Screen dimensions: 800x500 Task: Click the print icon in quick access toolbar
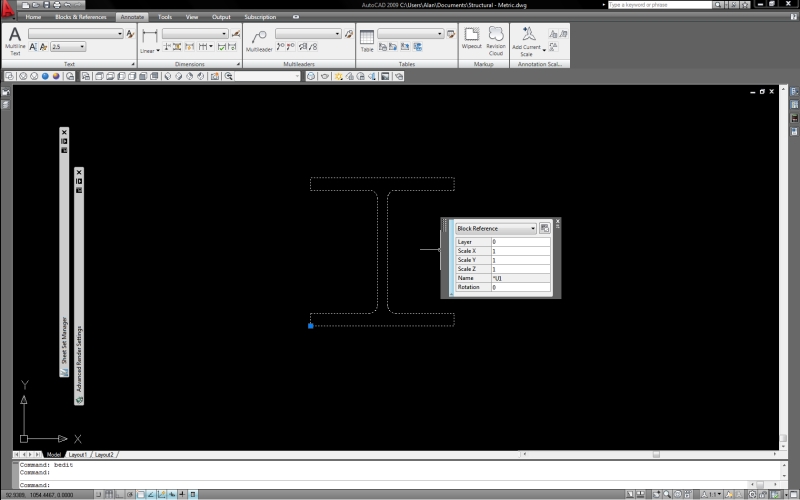pyautogui.click(x=57, y=5)
